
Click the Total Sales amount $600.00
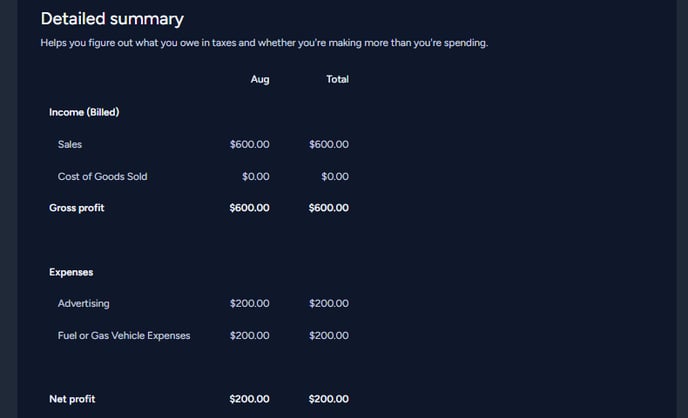[x=329, y=144]
